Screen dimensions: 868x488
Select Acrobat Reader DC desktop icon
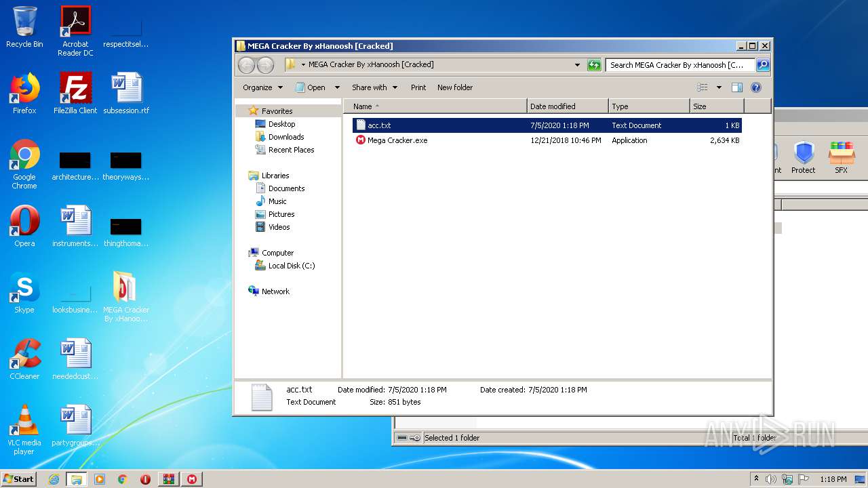click(75, 30)
